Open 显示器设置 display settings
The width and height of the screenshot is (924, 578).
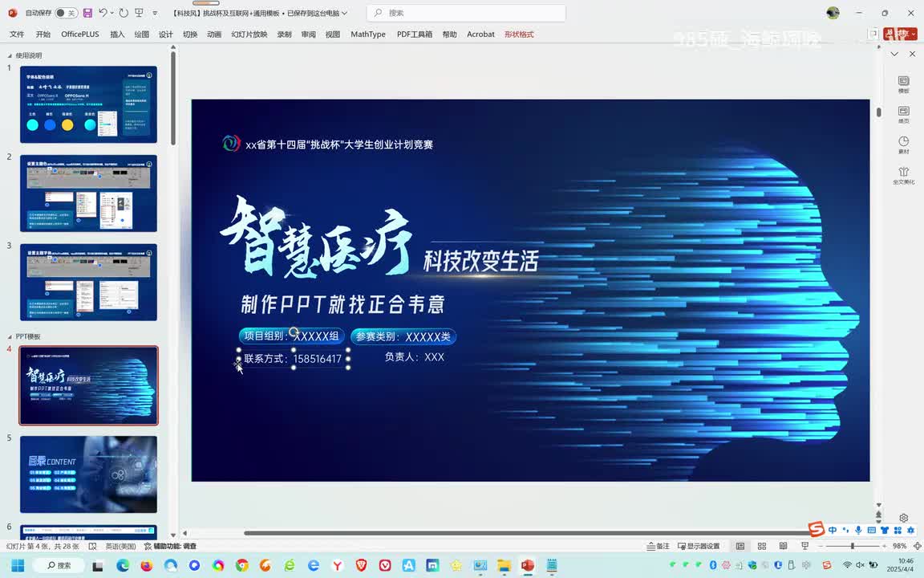pyautogui.click(x=699, y=546)
